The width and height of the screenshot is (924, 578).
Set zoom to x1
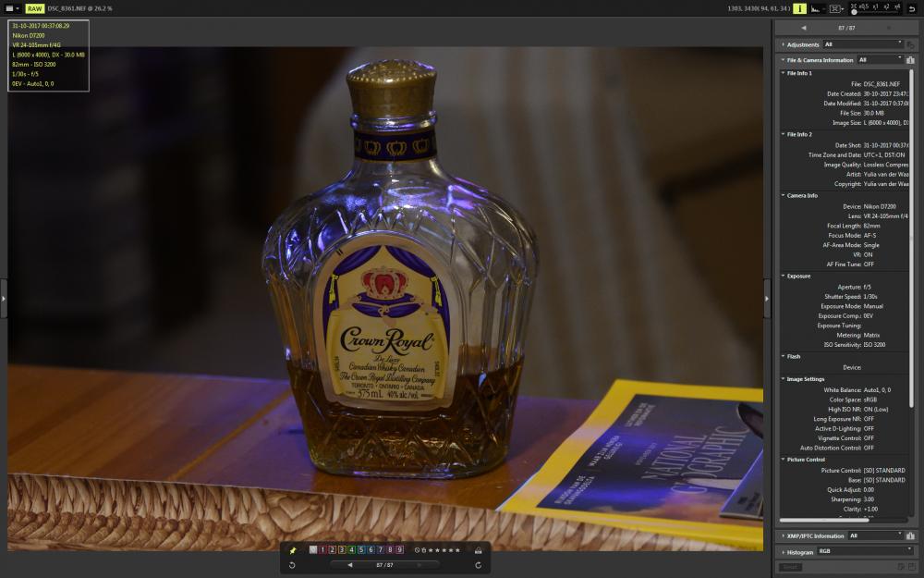click(x=876, y=6)
